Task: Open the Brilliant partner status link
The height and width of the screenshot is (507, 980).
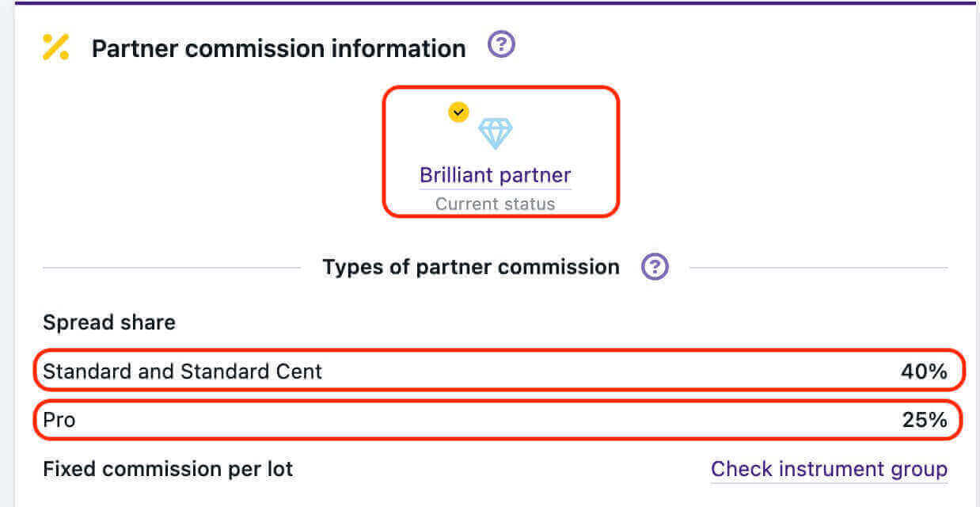Action: click(x=495, y=175)
